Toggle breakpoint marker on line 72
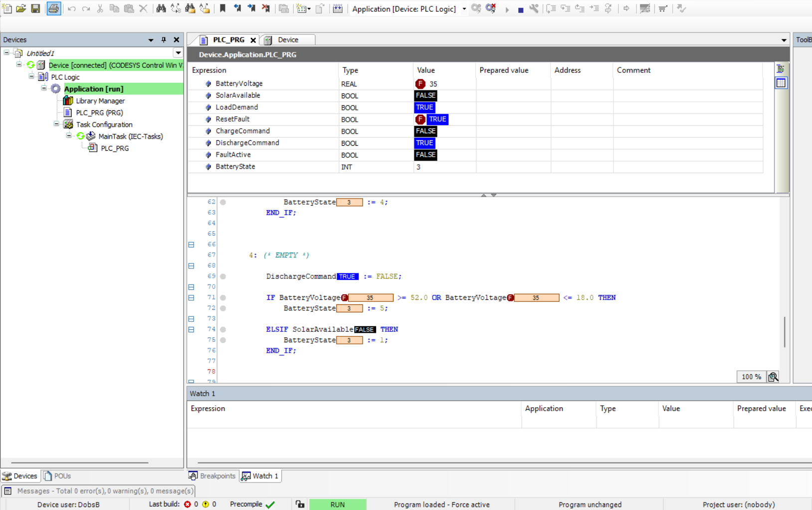 click(223, 308)
